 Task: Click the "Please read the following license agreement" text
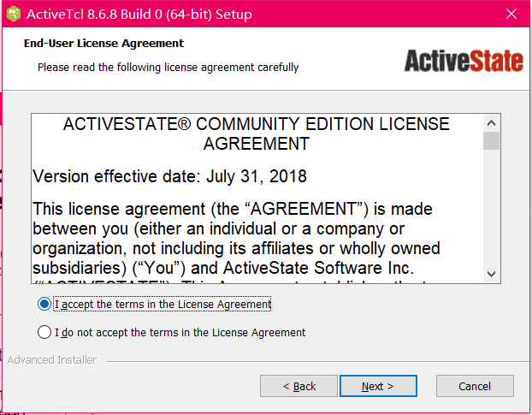(168, 68)
